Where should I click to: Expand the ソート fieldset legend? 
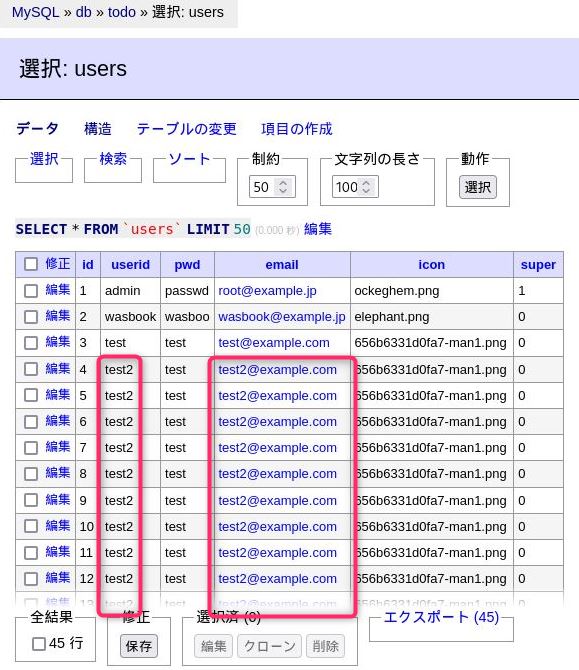(189, 159)
